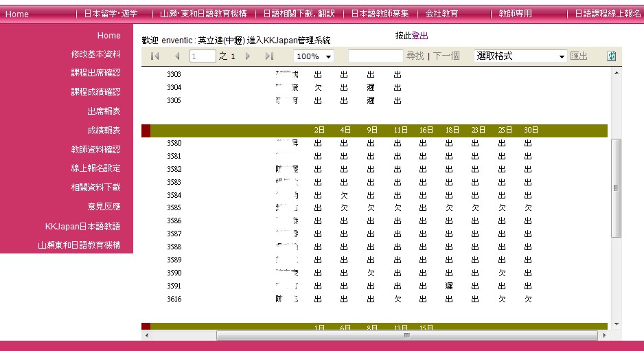Go to previous report page arrow
The width and height of the screenshot is (644, 351).
click(x=177, y=56)
